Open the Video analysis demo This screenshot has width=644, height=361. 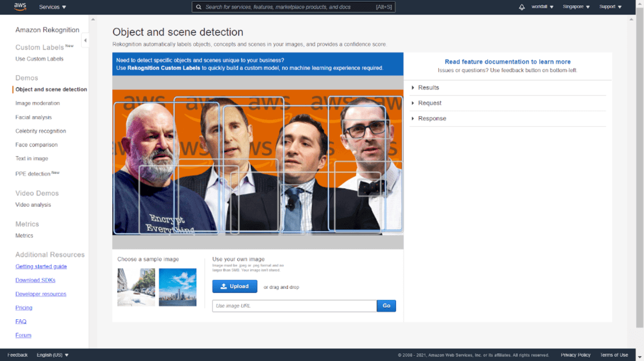coord(33,204)
